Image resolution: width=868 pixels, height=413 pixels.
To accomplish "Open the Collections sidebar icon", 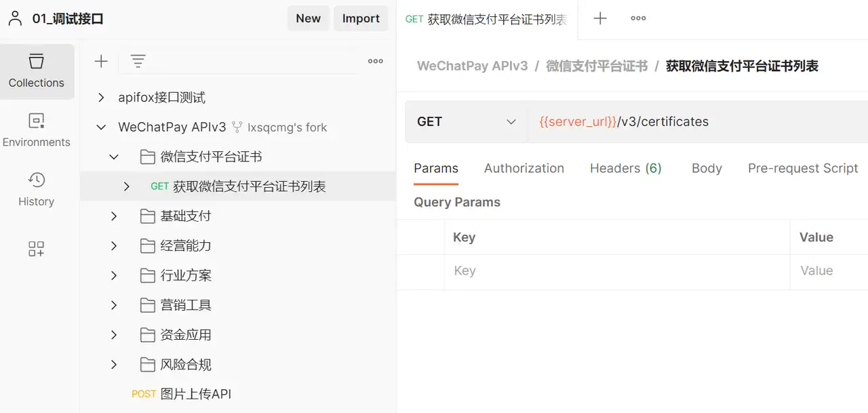I will (37, 71).
